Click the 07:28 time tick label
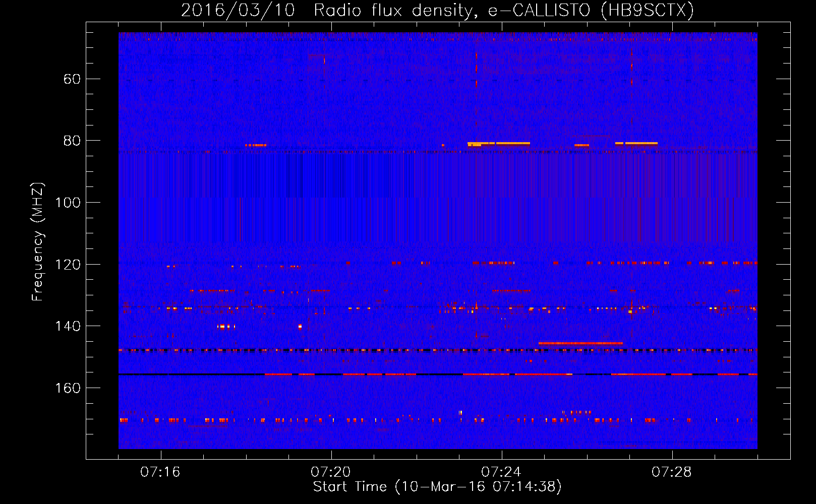This screenshot has height=504, width=816. point(672,472)
